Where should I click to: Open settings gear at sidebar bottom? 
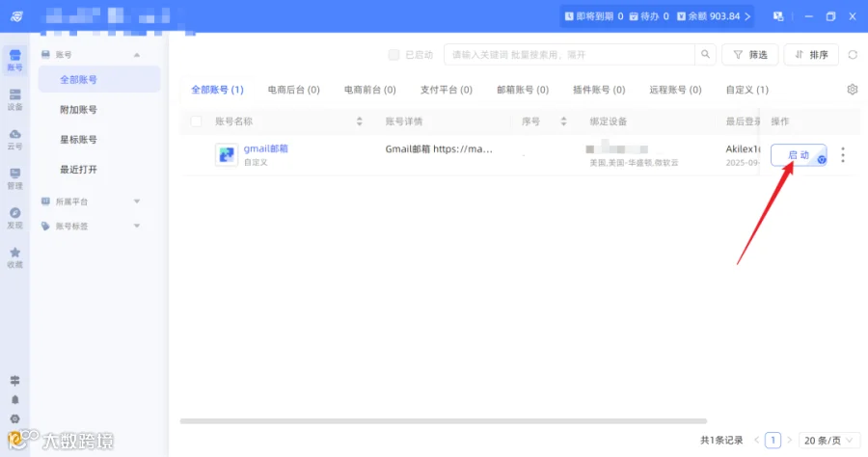click(14, 418)
